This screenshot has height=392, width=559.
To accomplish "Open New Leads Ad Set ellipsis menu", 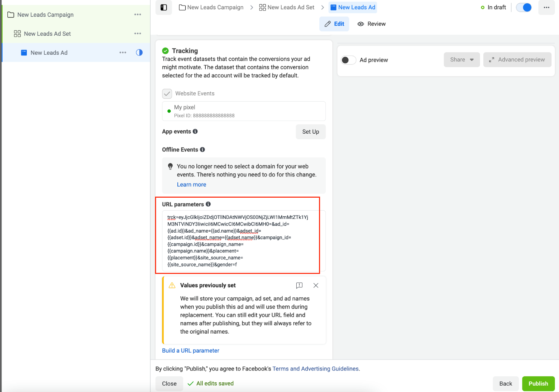I will pos(138,34).
